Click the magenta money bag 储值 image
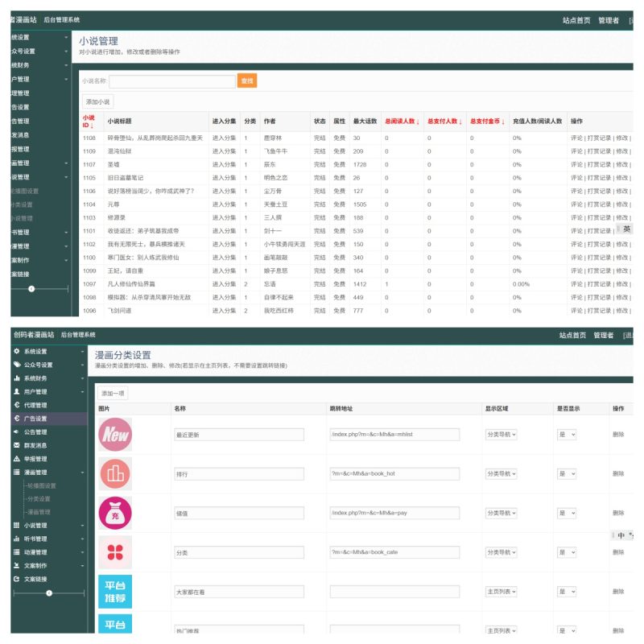 (115, 513)
